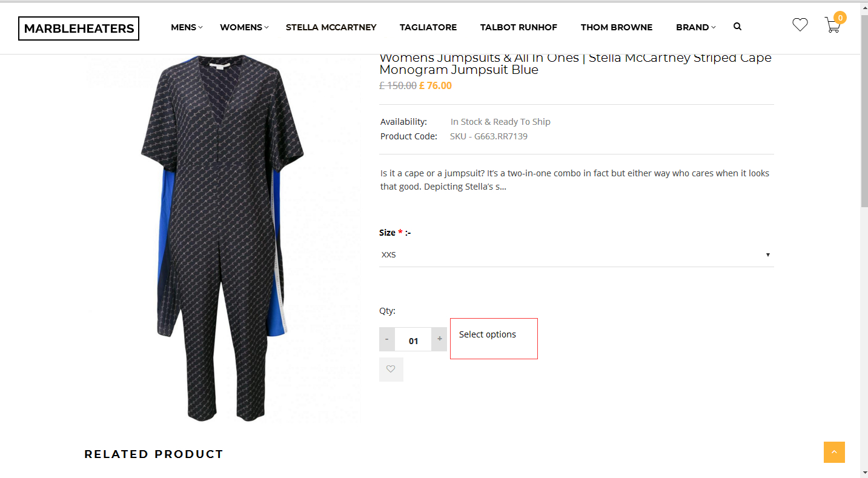Click the jumpsuit product image
Screen dimensions: 868x478
pos(224,236)
